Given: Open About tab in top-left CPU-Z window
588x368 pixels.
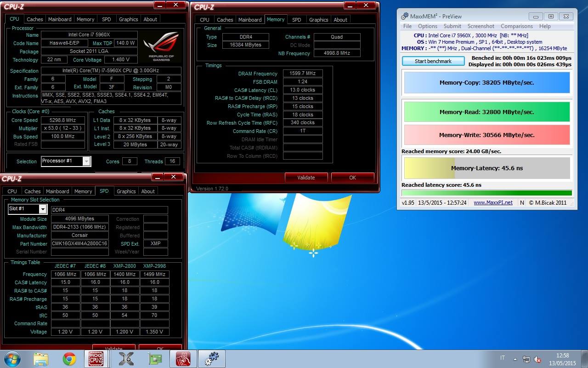Looking at the screenshot, I should (150, 19).
